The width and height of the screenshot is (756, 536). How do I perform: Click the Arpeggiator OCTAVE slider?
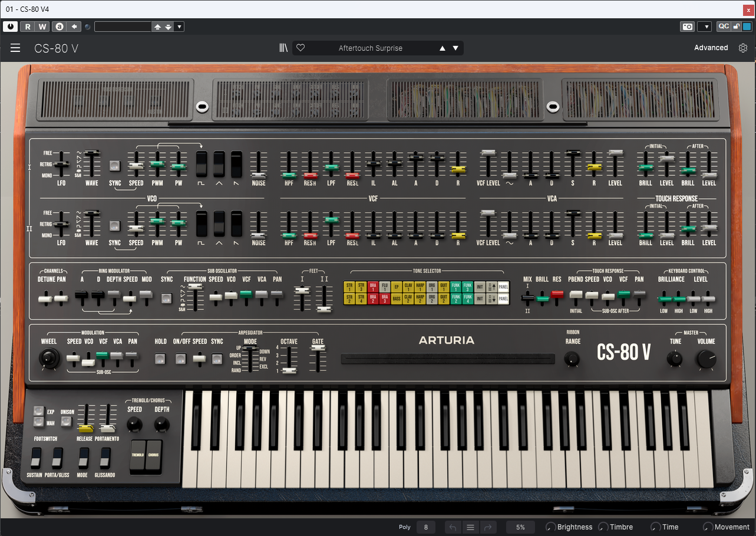coord(289,371)
